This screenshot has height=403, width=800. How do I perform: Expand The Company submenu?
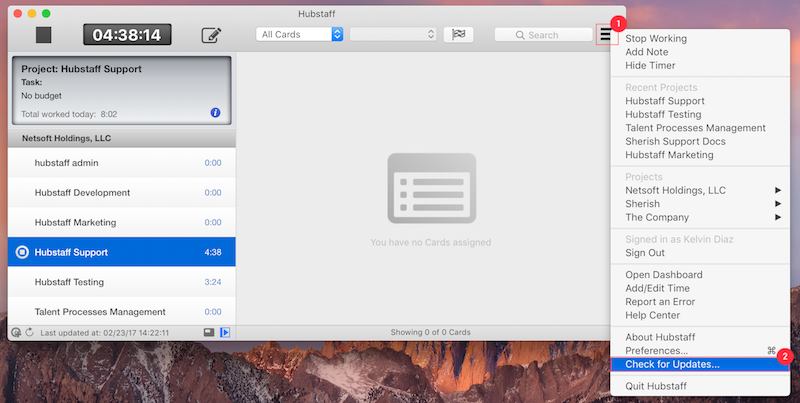[700, 217]
